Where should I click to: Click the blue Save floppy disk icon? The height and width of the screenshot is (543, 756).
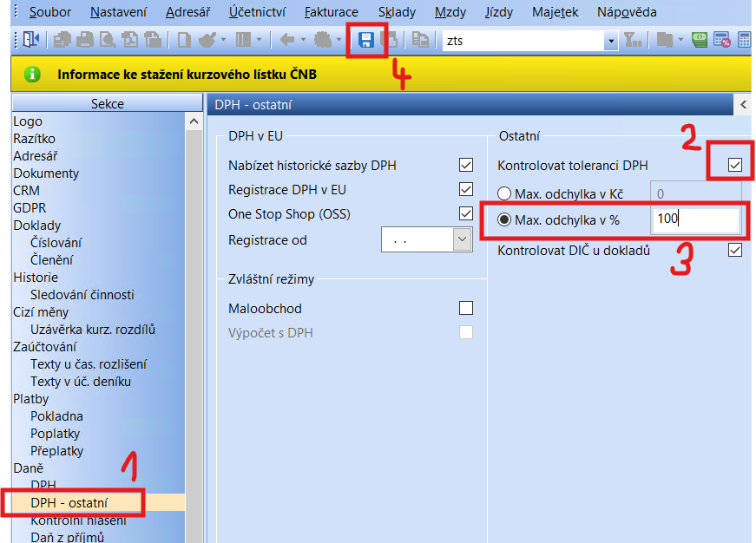coord(366,40)
